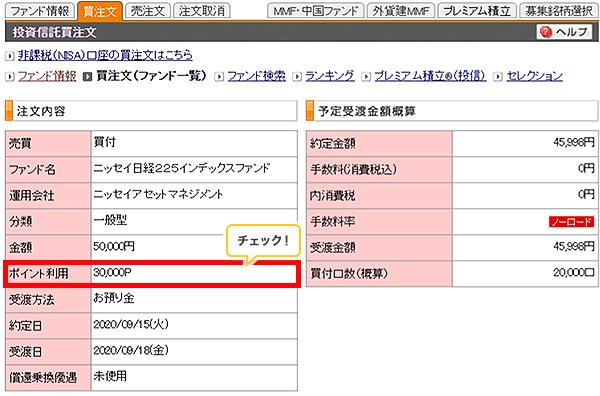Open the 外貨建MMF tab
Screen dimensions: 600x396
click(401, 11)
